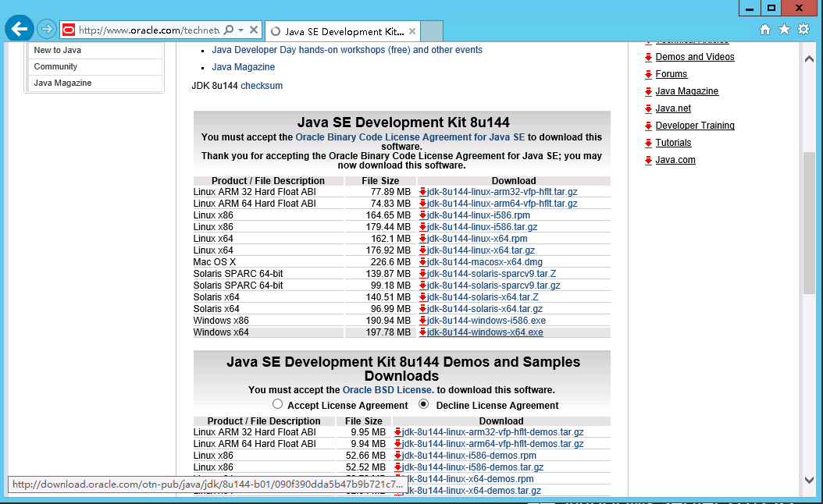Viewport: 823px width, 504px height.
Task: Download jdk-8u144-windows-x64.exe file link
Action: [x=485, y=332]
